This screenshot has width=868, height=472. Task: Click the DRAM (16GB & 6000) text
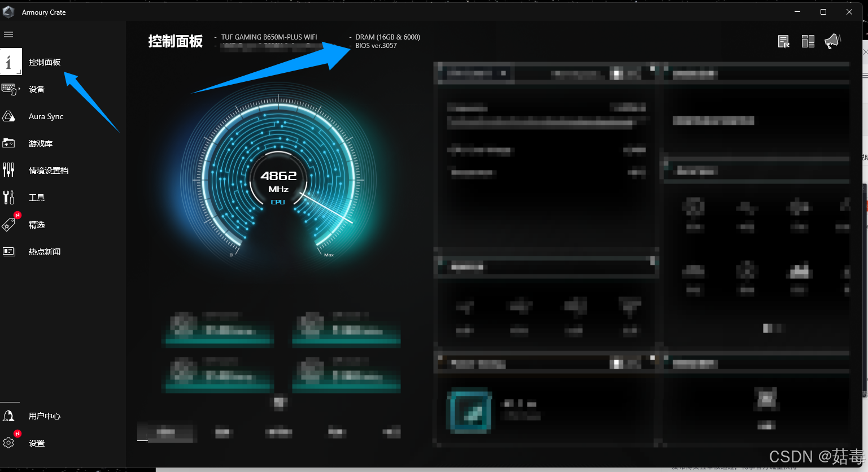387,37
